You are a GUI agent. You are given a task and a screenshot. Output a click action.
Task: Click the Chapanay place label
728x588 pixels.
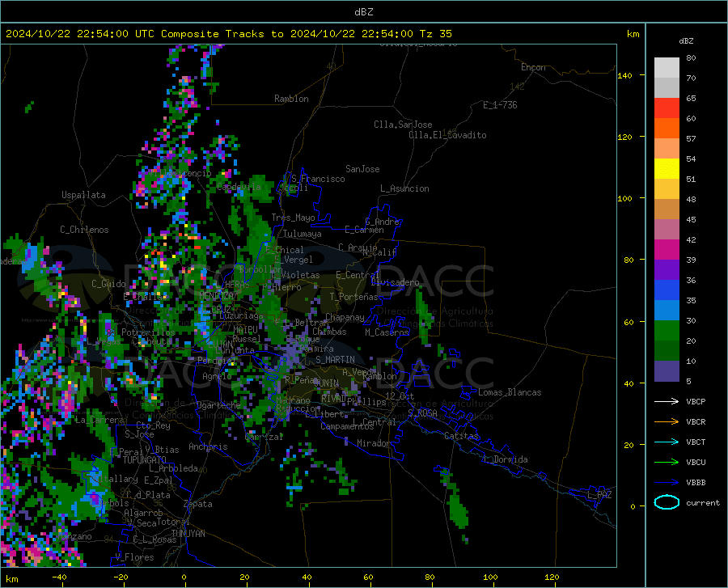[x=345, y=317]
